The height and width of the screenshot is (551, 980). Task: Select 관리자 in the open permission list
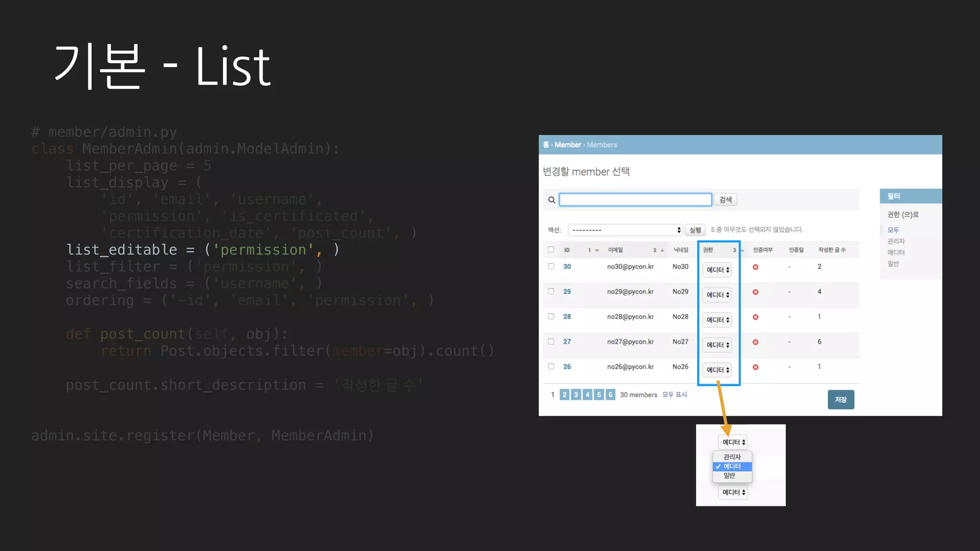coord(732,457)
